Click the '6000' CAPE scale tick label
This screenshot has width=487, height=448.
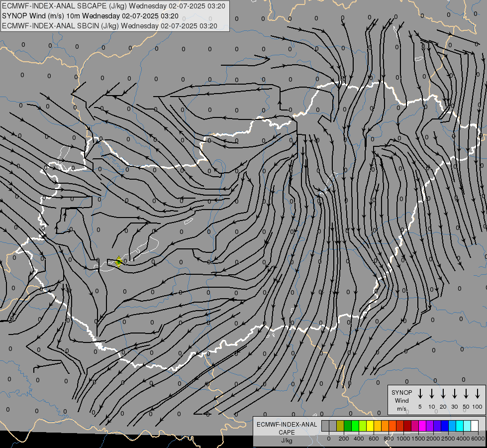click(x=478, y=439)
